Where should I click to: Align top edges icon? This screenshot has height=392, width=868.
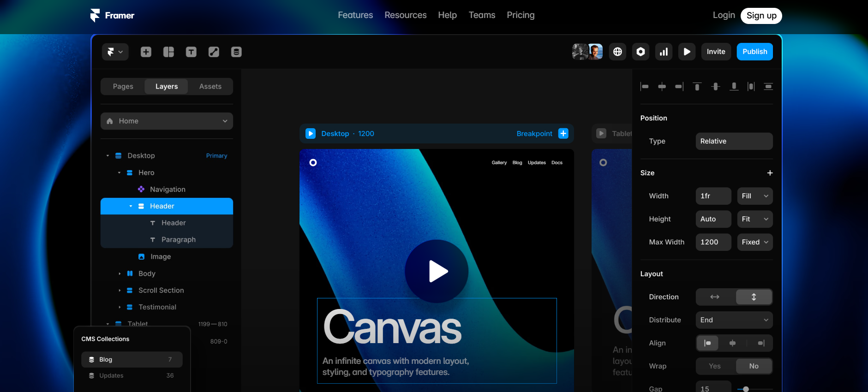point(697,86)
